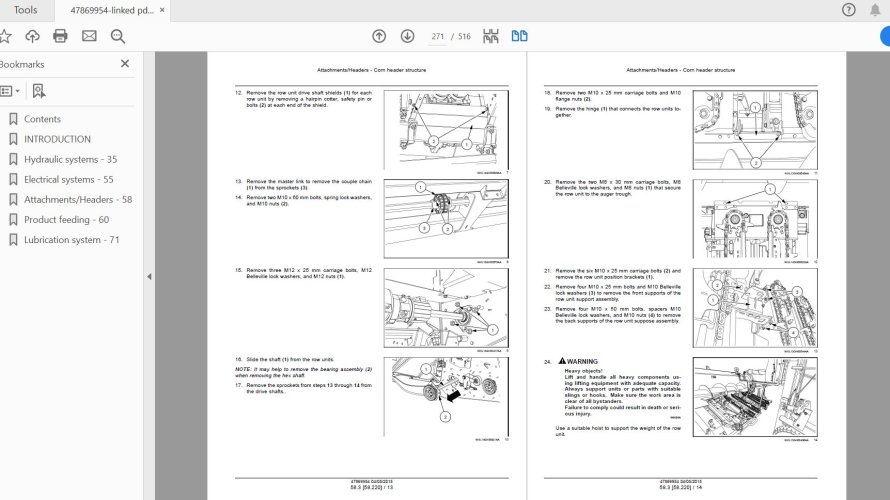Click the find current bookmark icon
Screen dimensions: 890x500
click(x=38, y=91)
